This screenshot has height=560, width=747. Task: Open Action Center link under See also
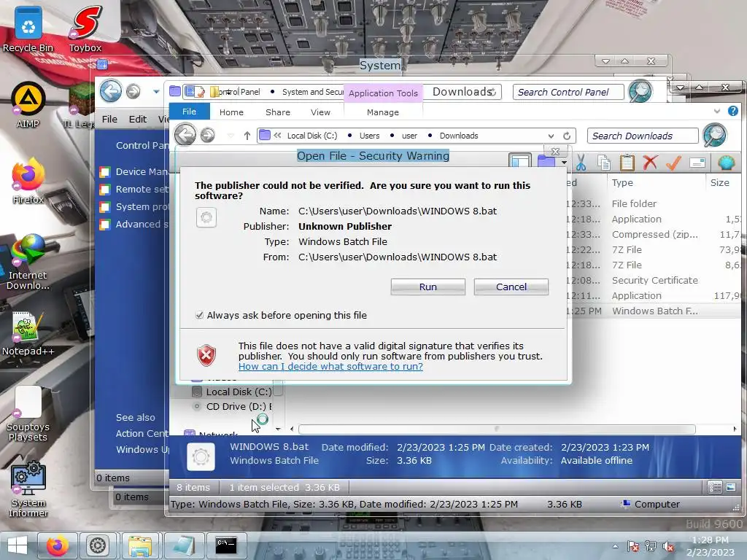point(142,433)
